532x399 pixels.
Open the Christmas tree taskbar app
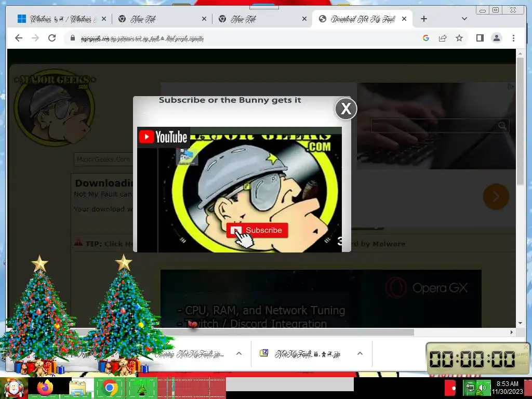tap(142, 388)
